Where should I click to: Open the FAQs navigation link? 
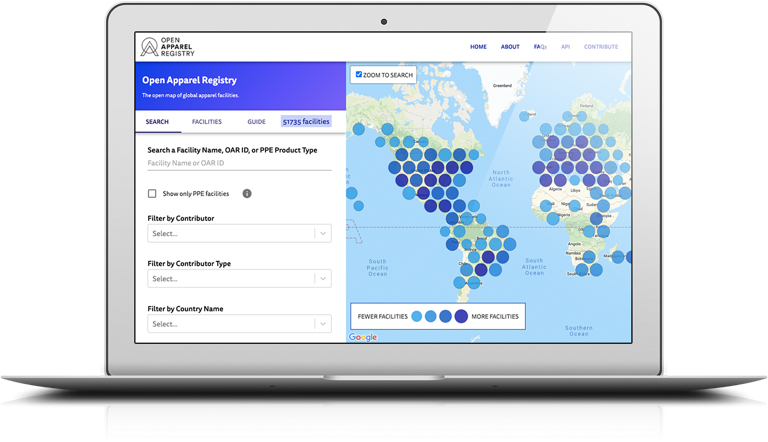pos(540,47)
